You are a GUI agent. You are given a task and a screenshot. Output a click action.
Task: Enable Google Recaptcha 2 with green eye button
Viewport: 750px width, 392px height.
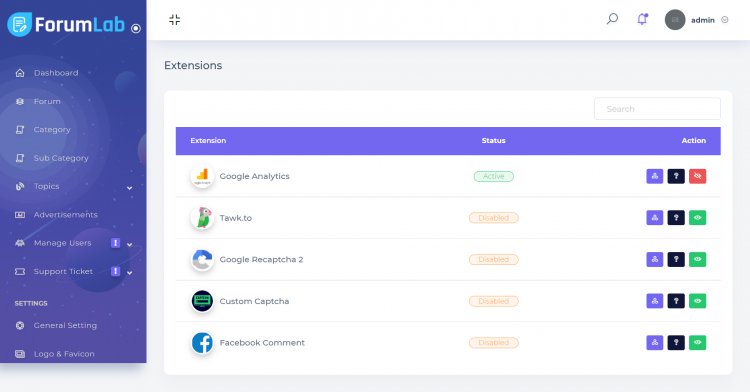point(697,259)
